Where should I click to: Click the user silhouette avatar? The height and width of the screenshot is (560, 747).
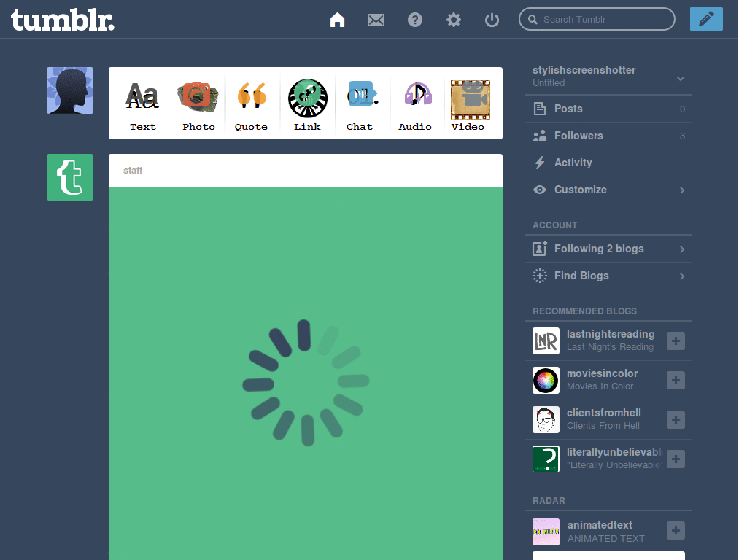[x=70, y=90]
